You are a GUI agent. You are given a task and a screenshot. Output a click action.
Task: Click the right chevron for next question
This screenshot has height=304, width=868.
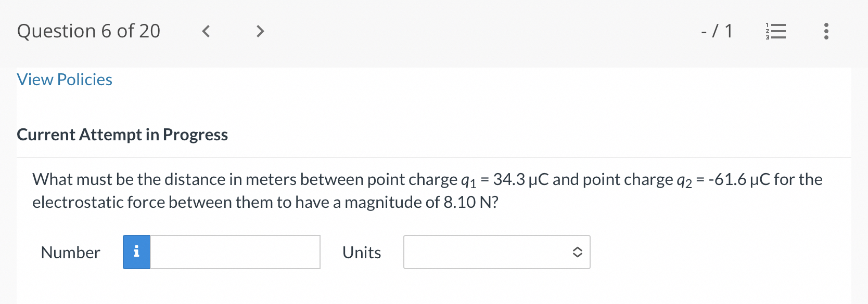[x=260, y=31]
